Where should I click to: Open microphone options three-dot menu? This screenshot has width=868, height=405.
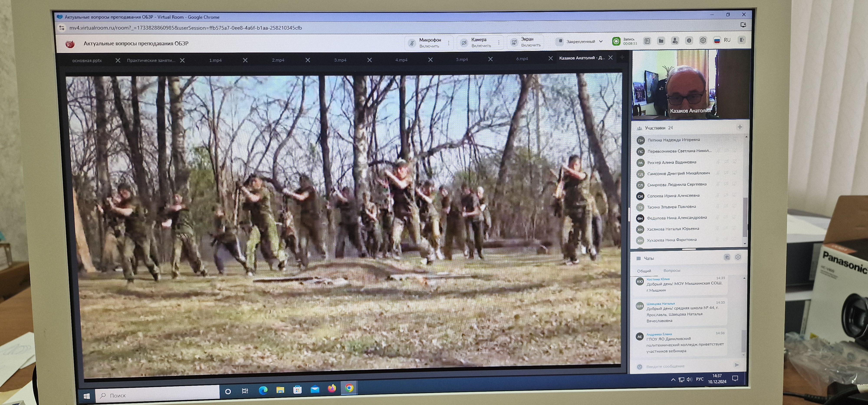(449, 43)
